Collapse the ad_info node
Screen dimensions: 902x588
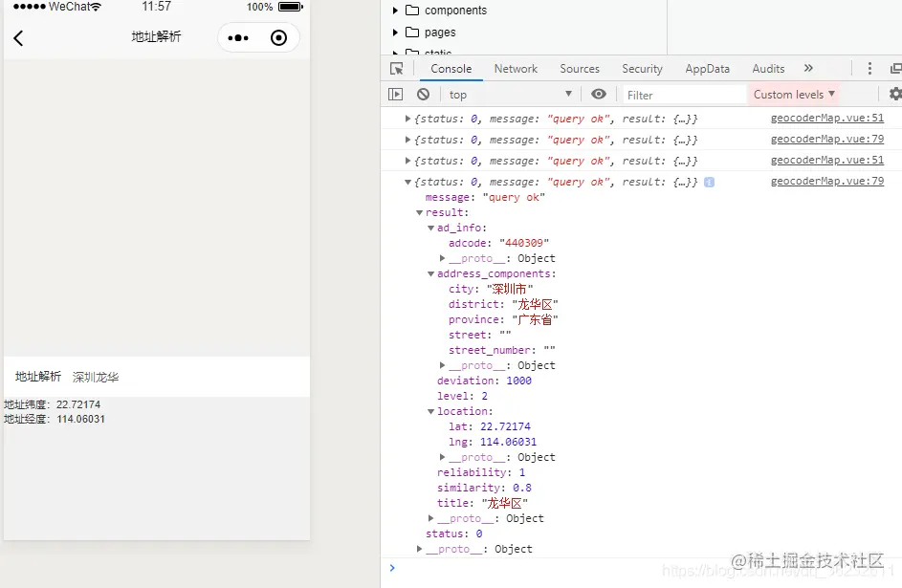(x=430, y=229)
